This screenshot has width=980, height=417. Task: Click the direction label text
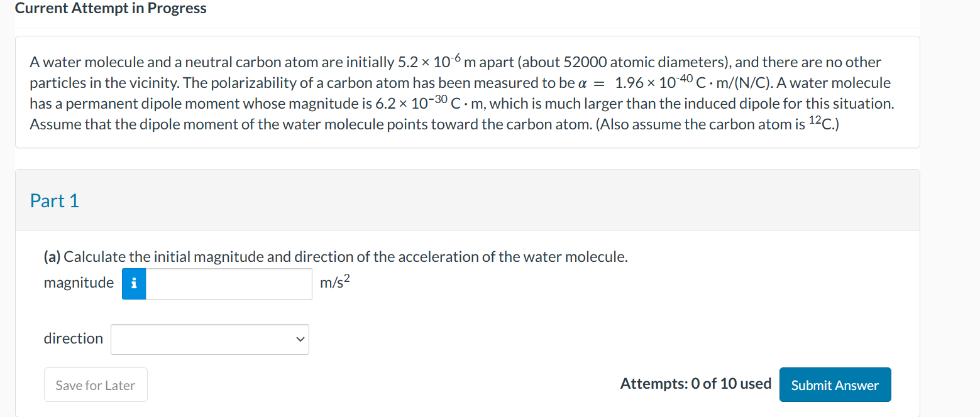click(x=73, y=338)
